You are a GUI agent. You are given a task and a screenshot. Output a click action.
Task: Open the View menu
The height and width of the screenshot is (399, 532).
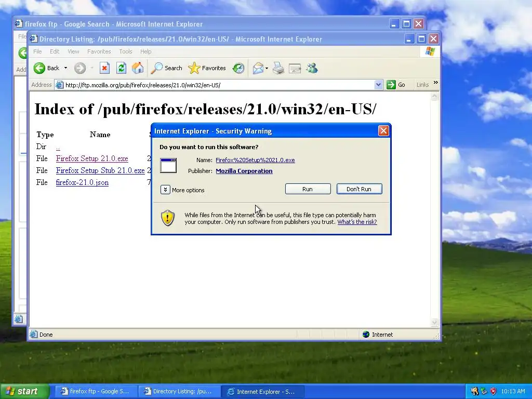tap(73, 51)
